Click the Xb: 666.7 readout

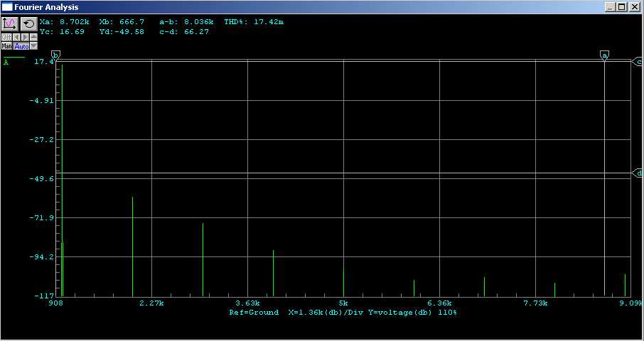click(122, 22)
